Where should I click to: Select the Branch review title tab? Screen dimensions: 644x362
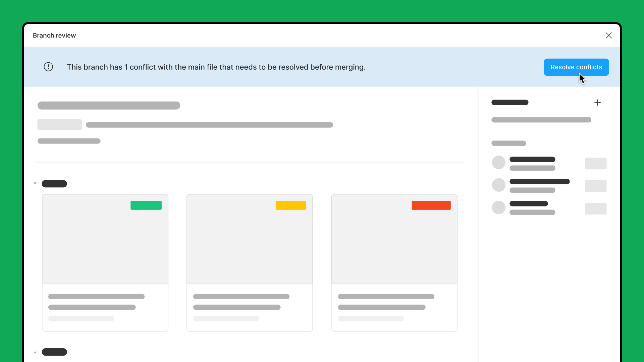coord(54,35)
